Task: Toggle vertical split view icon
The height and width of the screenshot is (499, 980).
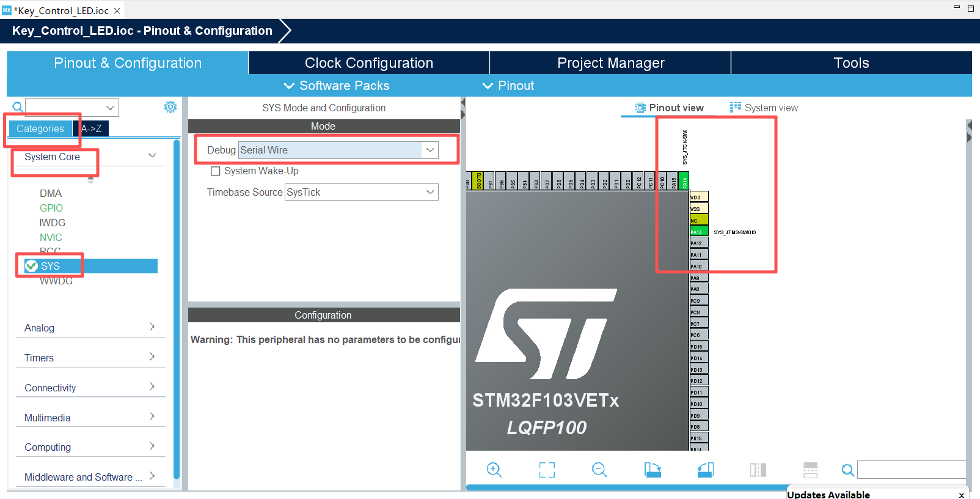Action: tap(758, 470)
